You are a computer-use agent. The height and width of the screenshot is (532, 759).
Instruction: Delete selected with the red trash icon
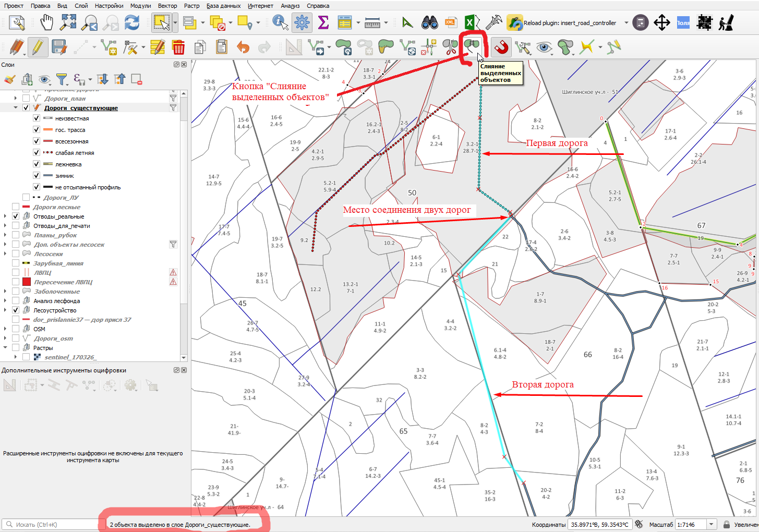[x=178, y=47]
